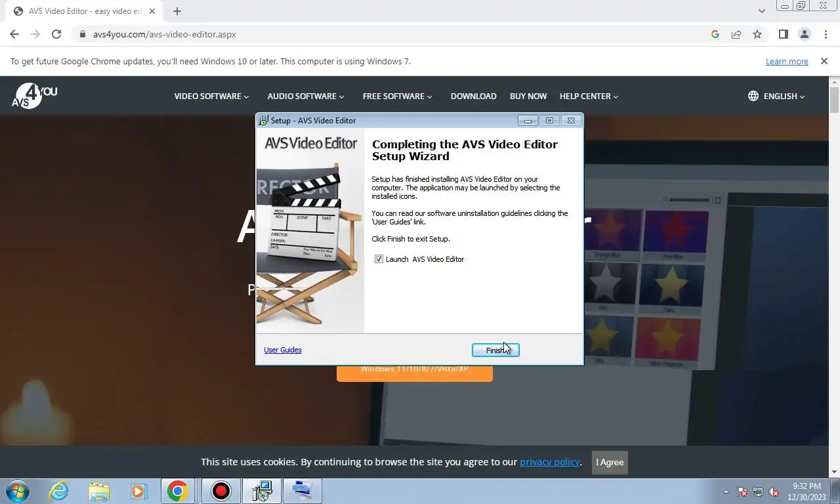The image size is (840, 504).
Task: Accept cookies with I Agree button
Action: [610, 462]
